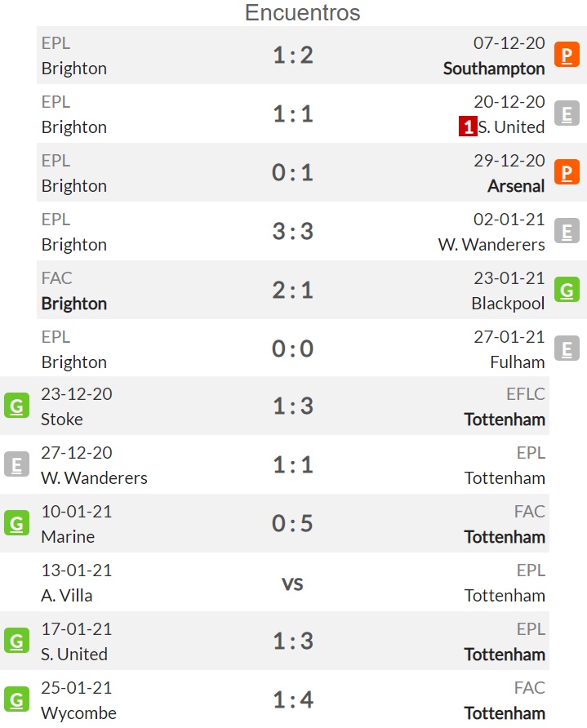Click the green G badge beside 17-01-21 S. United
The height and width of the screenshot is (728, 587).
coord(16,641)
